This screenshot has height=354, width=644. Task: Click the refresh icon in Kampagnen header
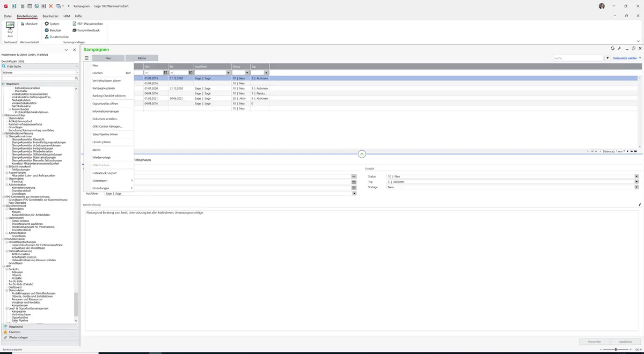coord(613,48)
